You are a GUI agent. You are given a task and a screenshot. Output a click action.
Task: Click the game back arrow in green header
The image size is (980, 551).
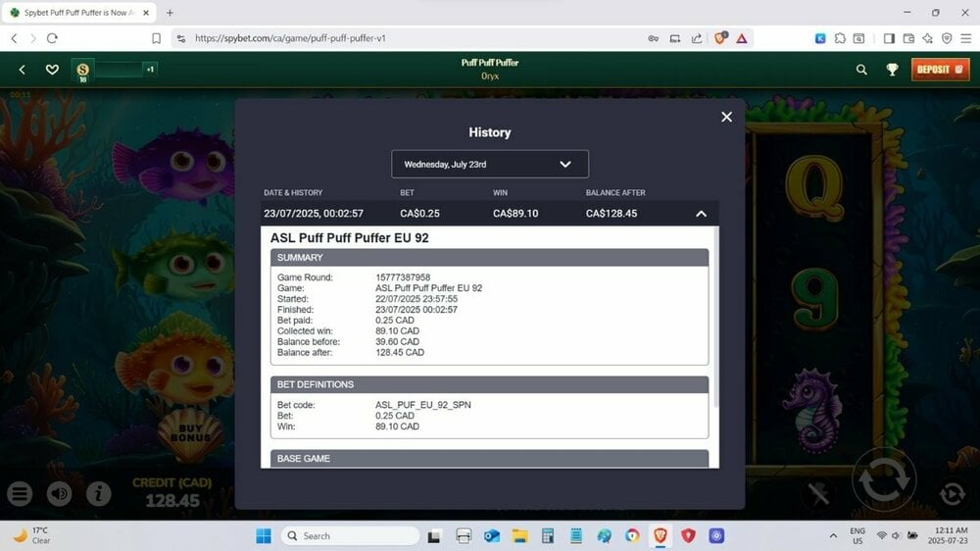pos(22,70)
